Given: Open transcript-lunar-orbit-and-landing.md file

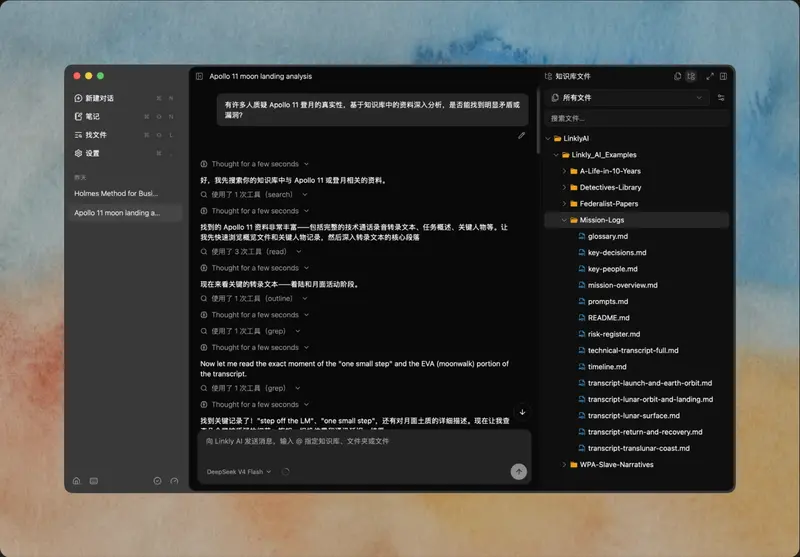Looking at the screenshot, I should [646, 399].
